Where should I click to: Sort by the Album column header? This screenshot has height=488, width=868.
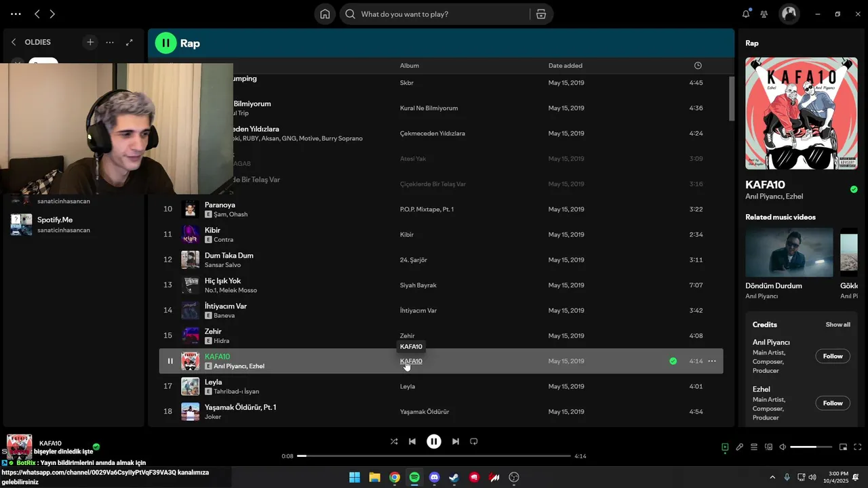(410, 66)
